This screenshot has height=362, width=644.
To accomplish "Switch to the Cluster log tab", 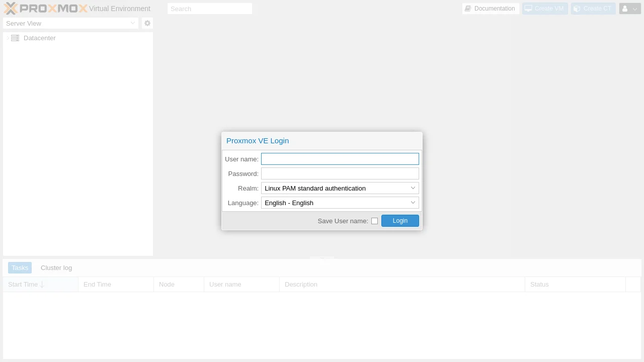I will click(x=56, y=267).
